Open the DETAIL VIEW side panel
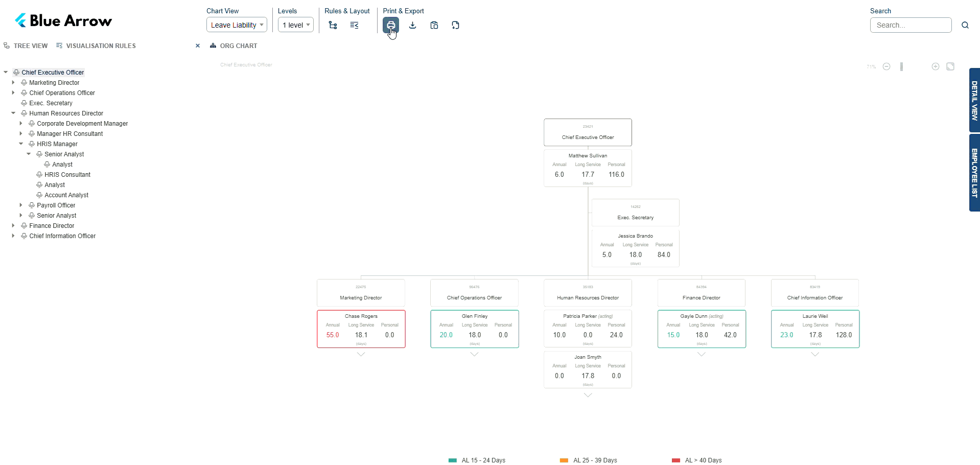 click(x=974, y=100)
